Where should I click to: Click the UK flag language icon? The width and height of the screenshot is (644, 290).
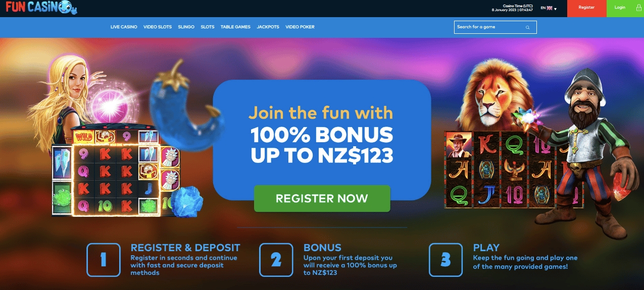pos(550,8)
